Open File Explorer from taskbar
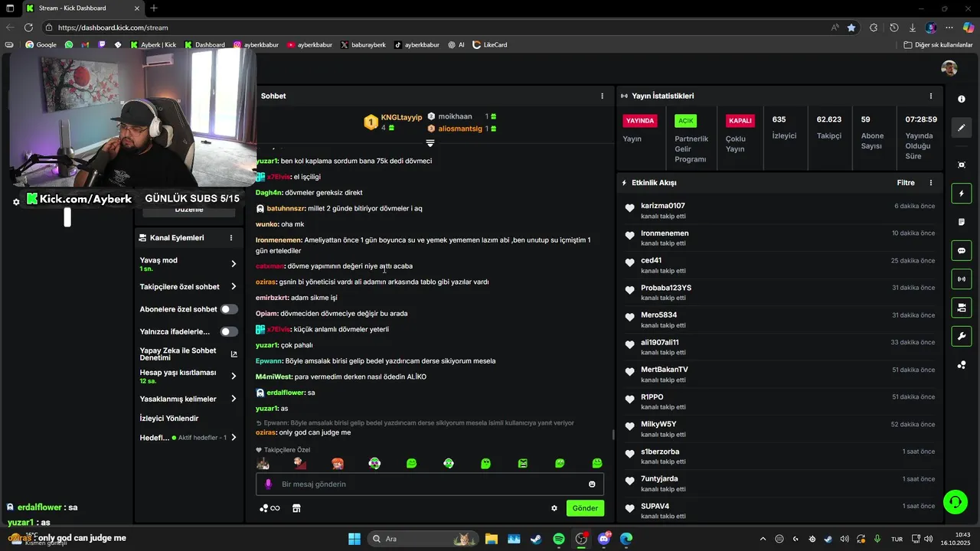The height and width of the screenshot is (551, 980). click(x=491, y=539)
